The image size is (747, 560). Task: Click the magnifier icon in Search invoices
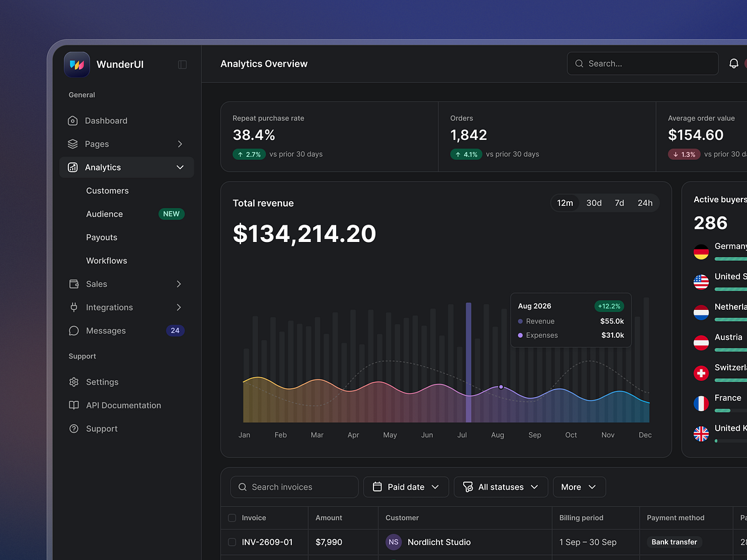tap(242, 487)
